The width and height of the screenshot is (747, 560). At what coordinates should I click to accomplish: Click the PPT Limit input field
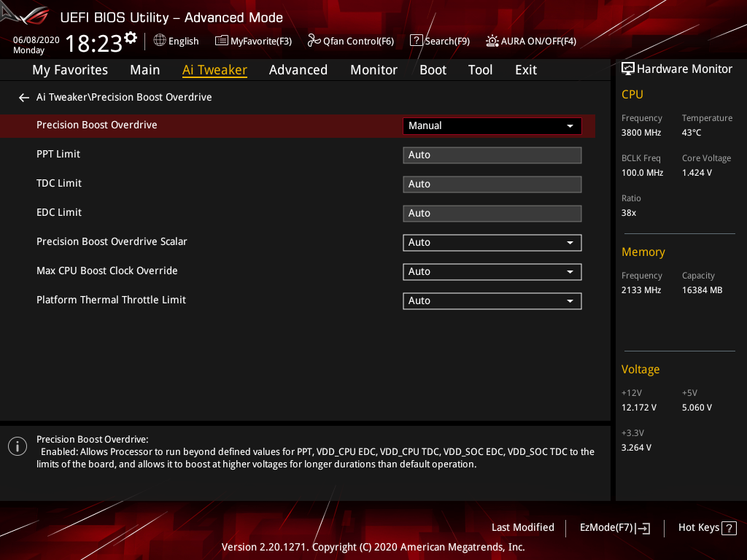click(492, 155)
